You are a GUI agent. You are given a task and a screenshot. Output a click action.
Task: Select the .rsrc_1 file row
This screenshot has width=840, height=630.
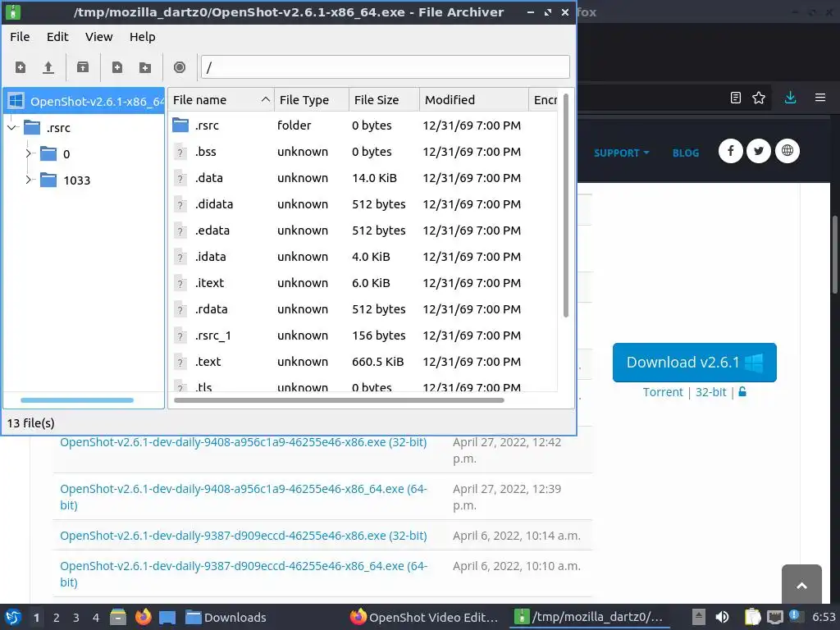pyautogui.click(x=362, y=336)
